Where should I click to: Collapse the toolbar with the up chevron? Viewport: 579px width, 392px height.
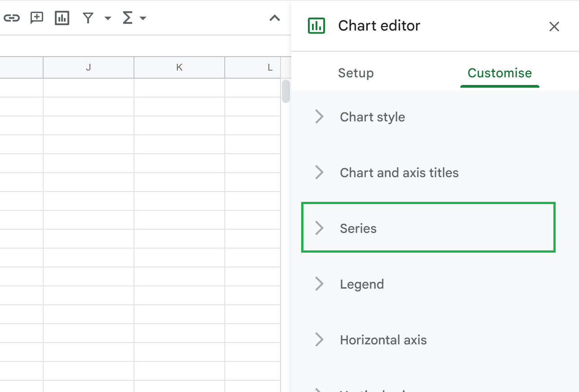click(274, 18)
